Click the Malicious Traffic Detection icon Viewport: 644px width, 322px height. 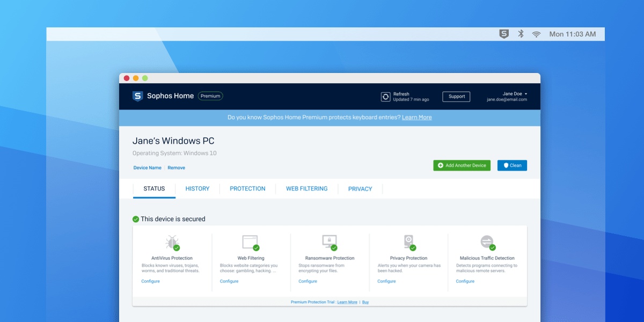tap(487, 241)
